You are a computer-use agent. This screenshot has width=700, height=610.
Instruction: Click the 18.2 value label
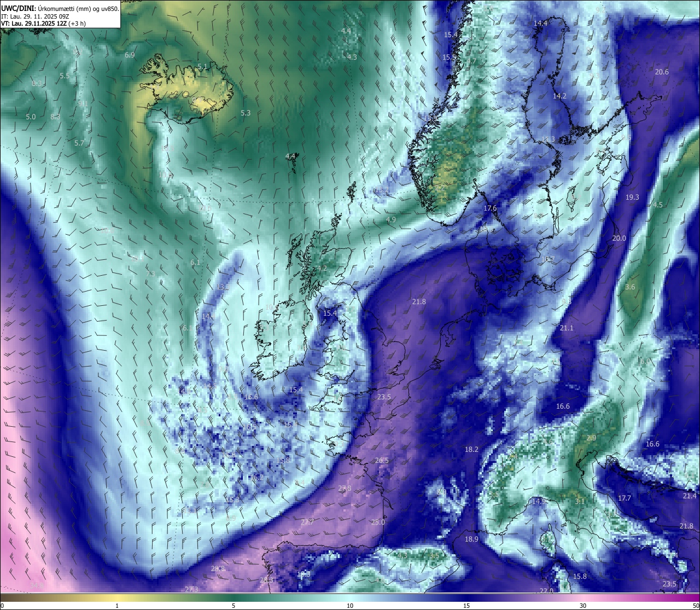tap(471, 450)
